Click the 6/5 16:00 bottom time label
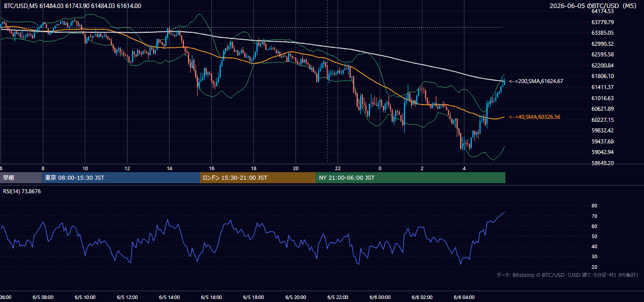This screenshot has height=302, width=644. click(x=212, y=297)
